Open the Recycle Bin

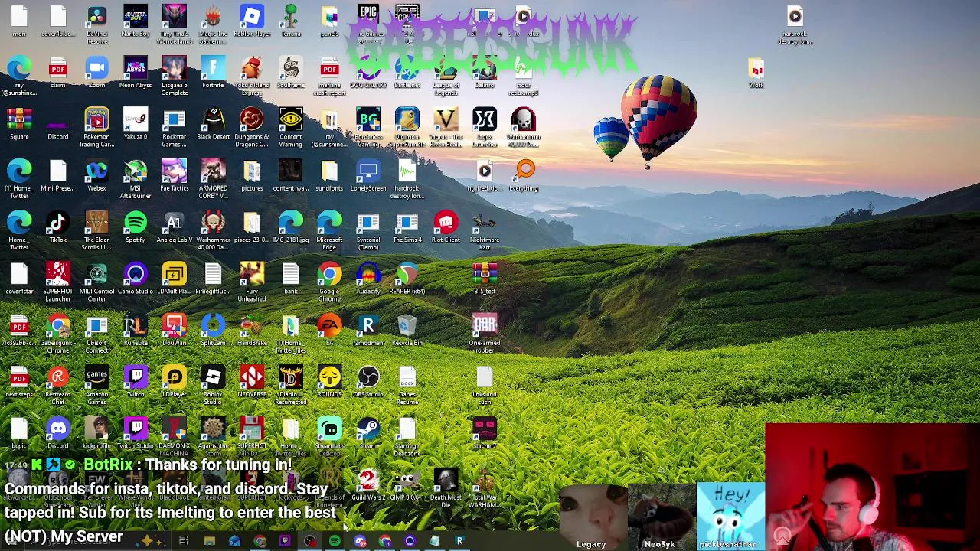(407, 330)
